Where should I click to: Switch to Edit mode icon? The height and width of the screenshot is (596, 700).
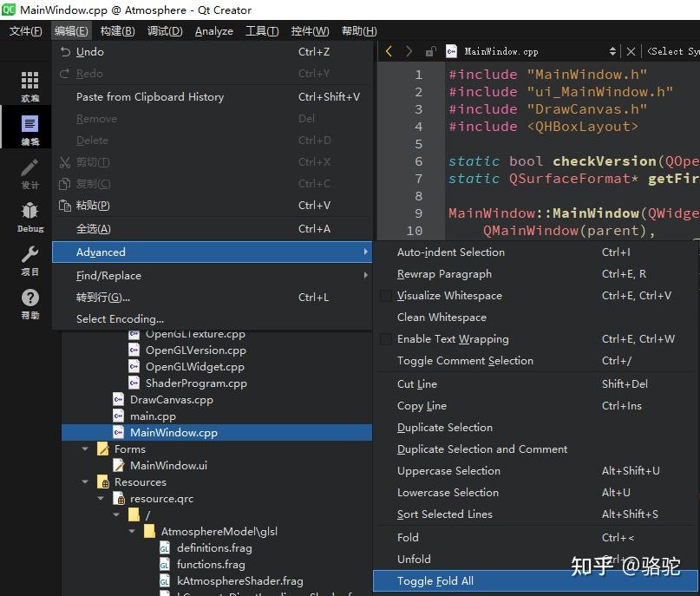click(x=29, y=129)
